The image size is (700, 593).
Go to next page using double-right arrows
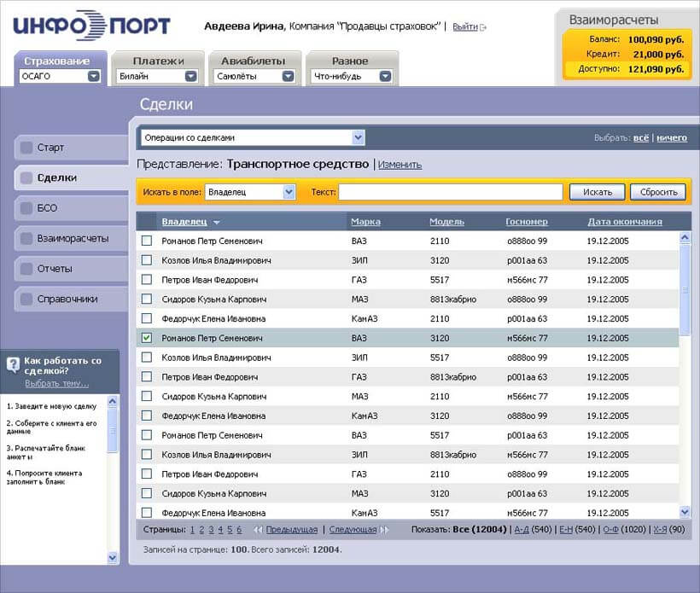(x=384, y=530)
